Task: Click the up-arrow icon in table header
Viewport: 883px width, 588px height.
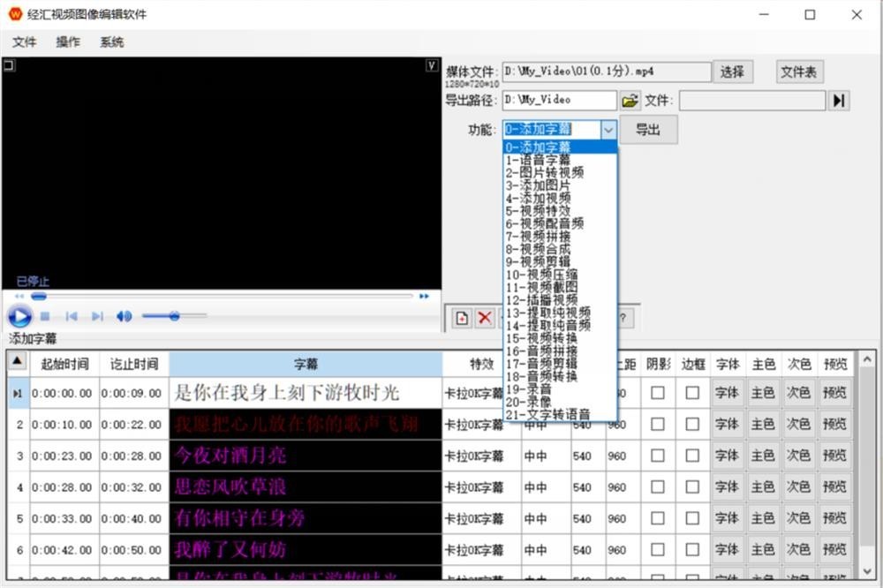Action: 18,362
